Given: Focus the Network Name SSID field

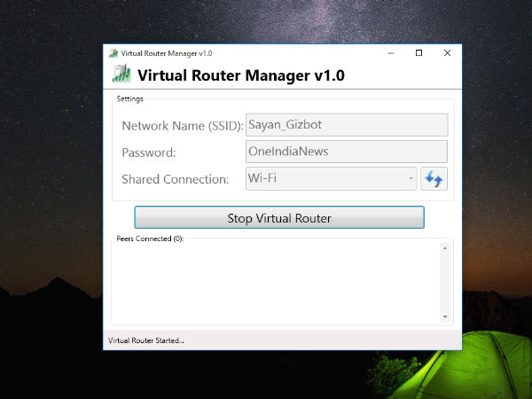Looking at the screenshot, I should [x=347, y=125].
